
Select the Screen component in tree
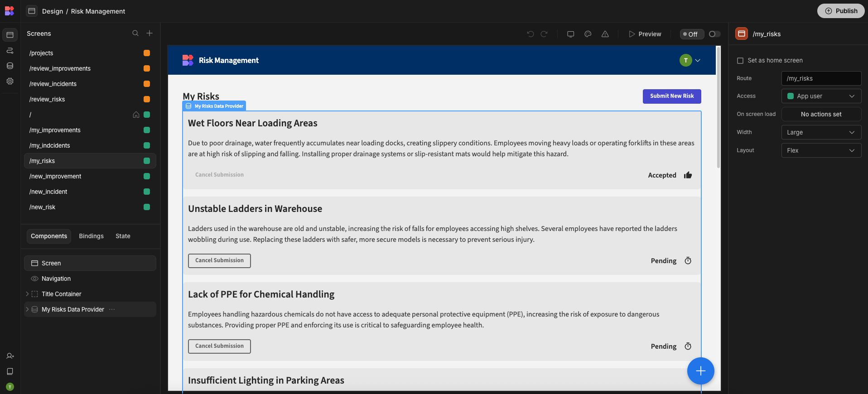click(x=90, y=263)
